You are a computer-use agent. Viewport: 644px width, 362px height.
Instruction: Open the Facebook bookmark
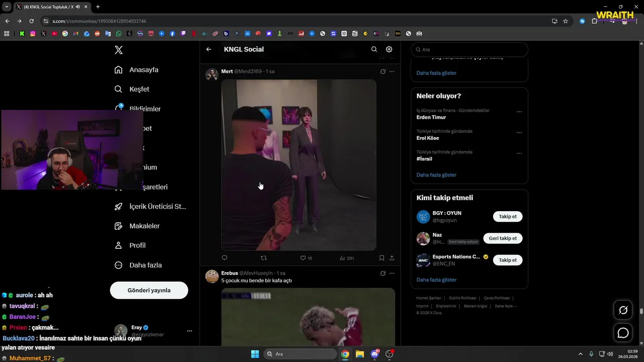click(x=173, y=34)
